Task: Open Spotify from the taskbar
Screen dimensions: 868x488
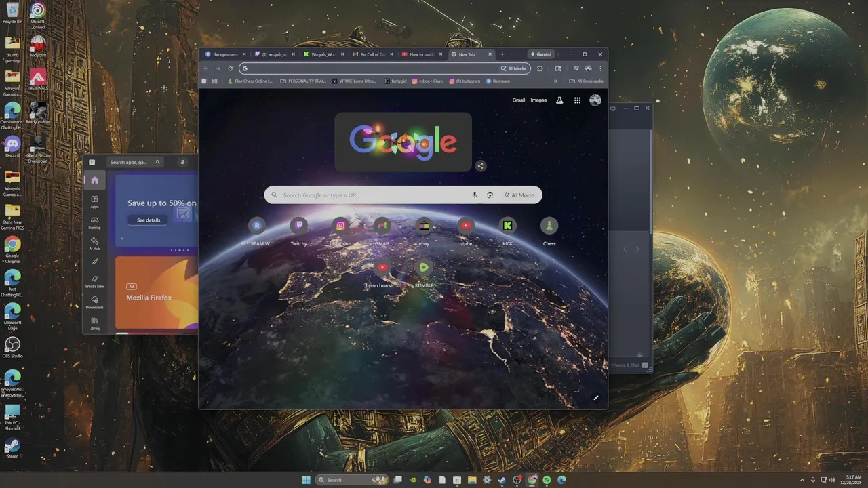Action: [547, 480]
